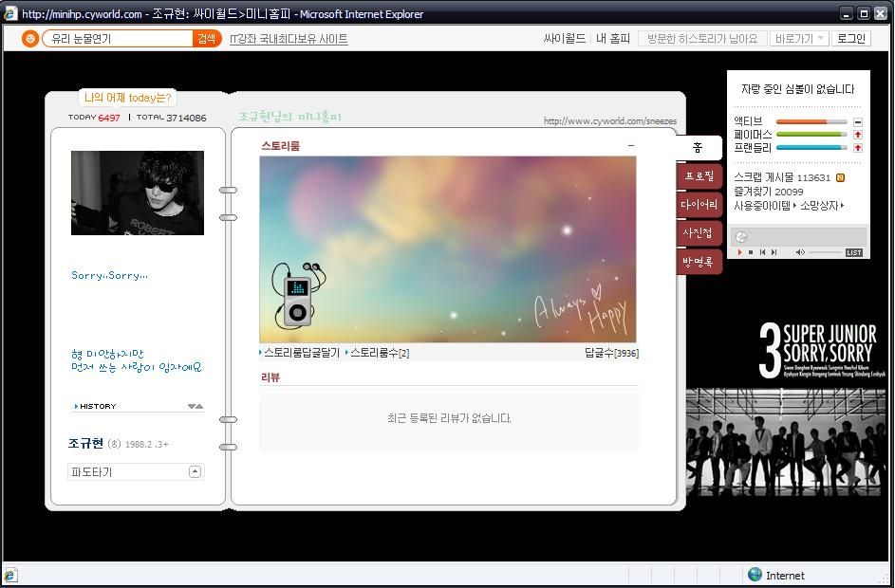Open the IT강좌 국내최다보유 사이트 link
The height and width of the screenshot is (588, 895).
click(x=289, y=39)
